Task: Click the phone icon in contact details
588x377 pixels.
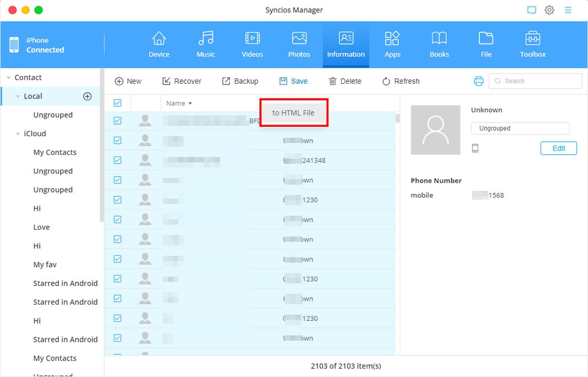Action: tap(475, 148)
